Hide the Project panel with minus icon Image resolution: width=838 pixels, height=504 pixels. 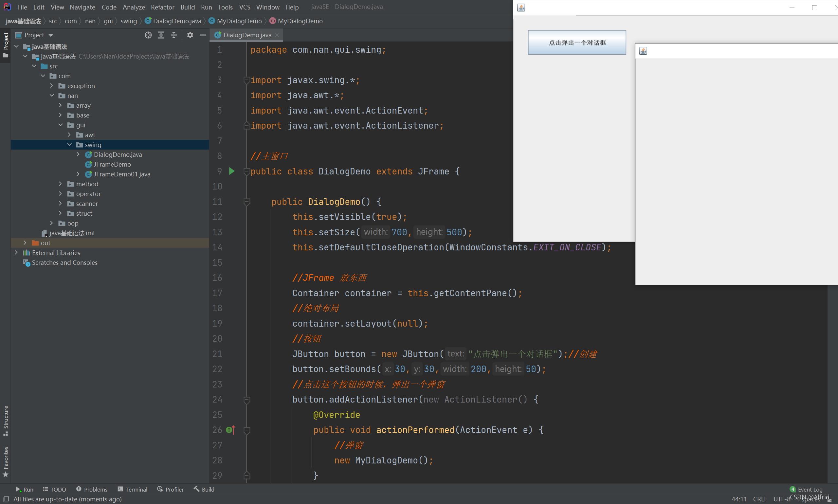coord(203,35)
